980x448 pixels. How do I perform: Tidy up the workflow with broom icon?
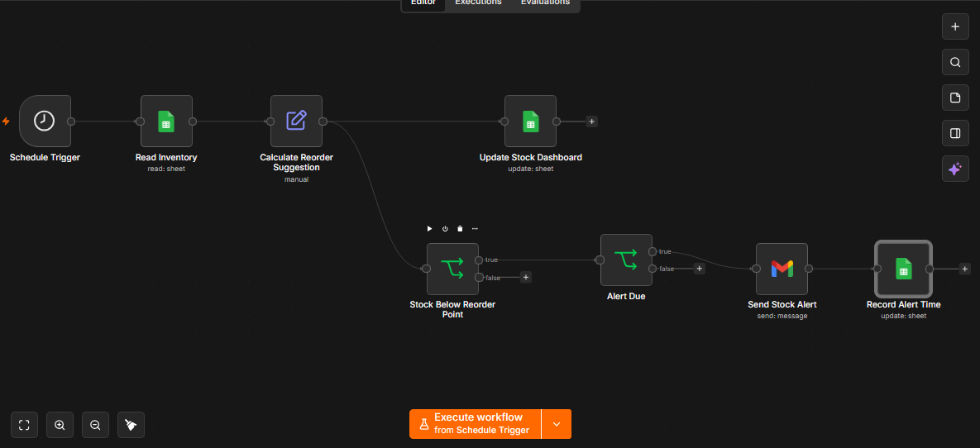tap(131, 425)
